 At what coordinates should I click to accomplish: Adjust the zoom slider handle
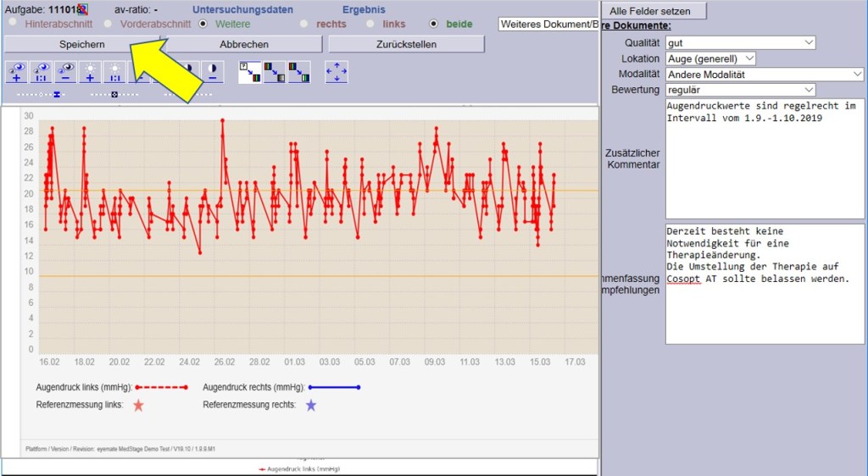(57, 94)
